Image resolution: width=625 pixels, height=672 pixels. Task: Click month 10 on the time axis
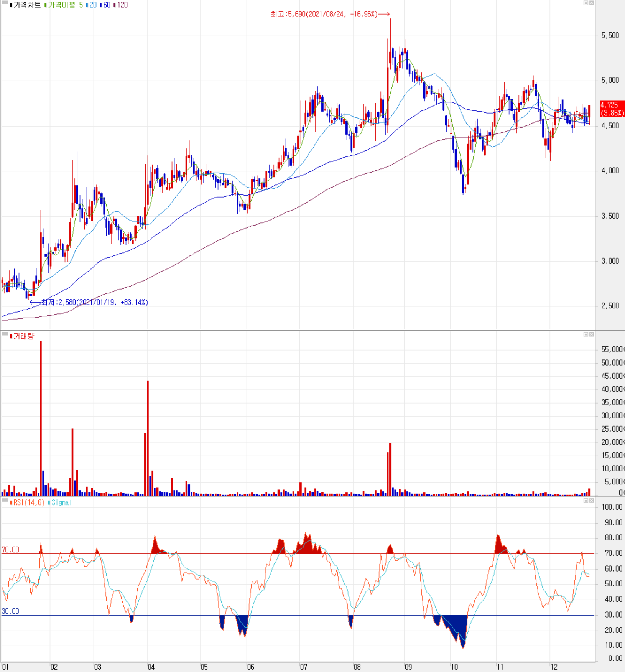454,667
